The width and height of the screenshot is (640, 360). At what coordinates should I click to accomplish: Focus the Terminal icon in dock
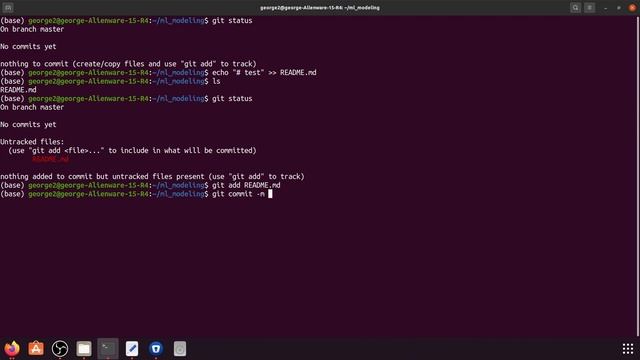108,349
